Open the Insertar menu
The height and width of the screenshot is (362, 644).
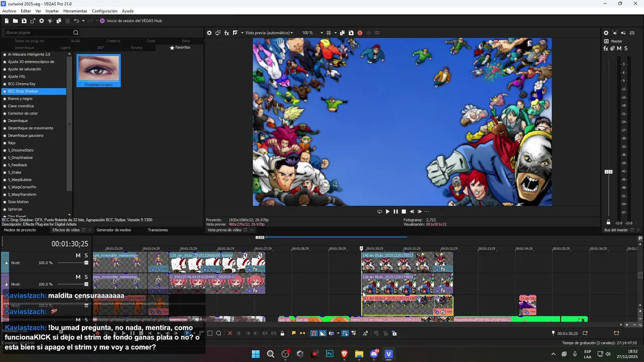52,11
